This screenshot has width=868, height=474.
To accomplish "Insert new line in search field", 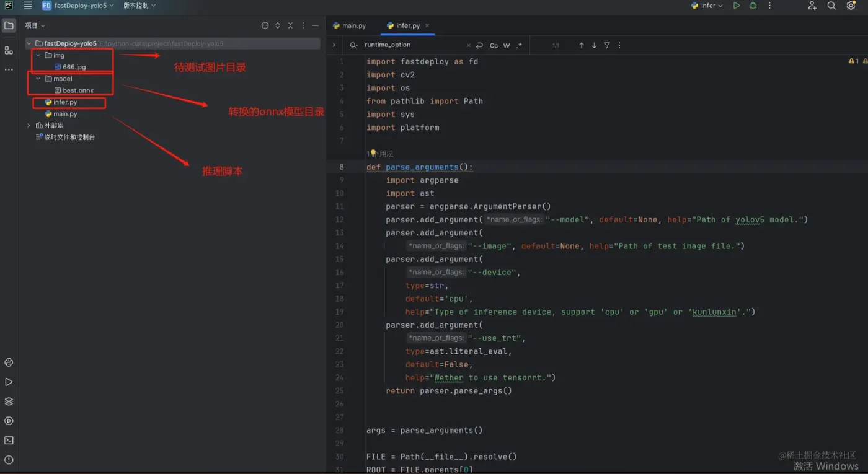I will (x=479, y=45).
